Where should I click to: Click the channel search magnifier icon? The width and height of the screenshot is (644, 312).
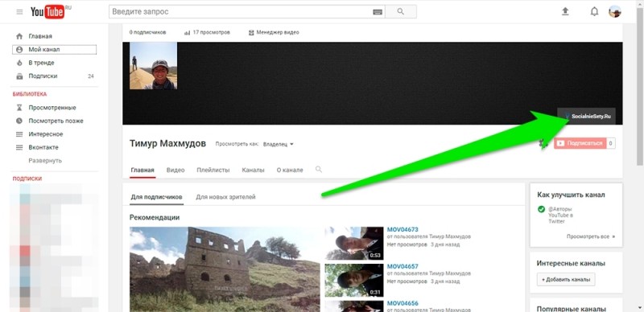tap(319, 169)
